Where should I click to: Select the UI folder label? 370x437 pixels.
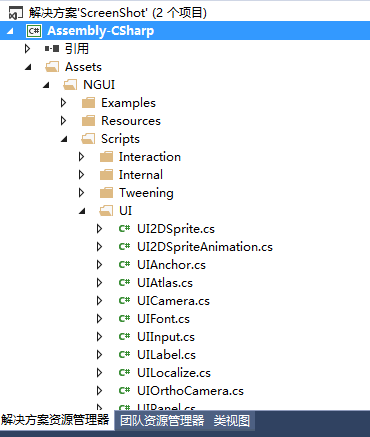point(125,211)
